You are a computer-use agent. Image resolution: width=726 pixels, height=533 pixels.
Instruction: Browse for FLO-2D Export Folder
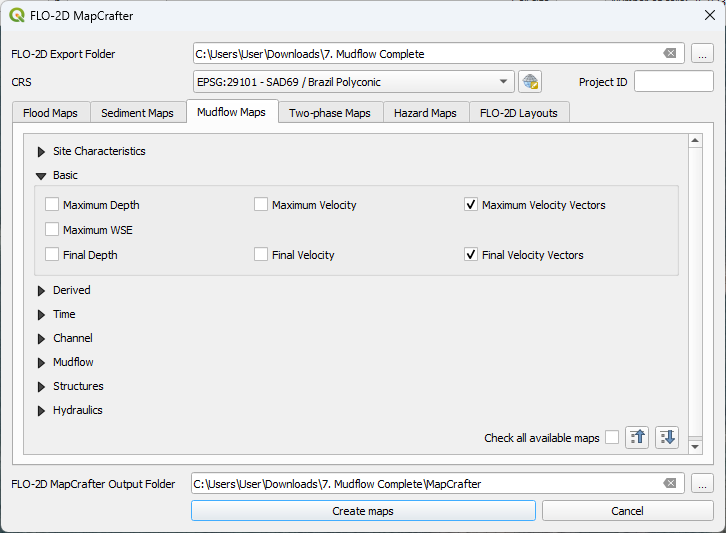pyautogui.click(x=702, y=54)
